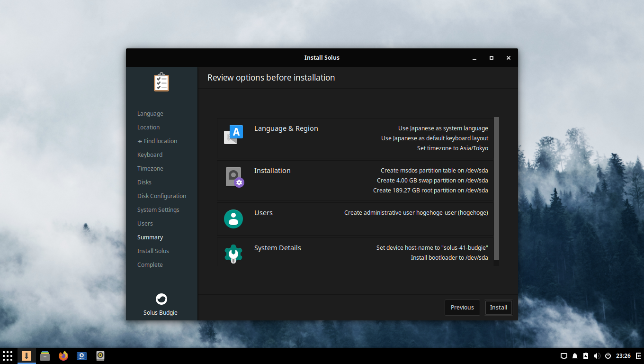Viewport: 644px width, 364px height.
Task: Click 'Create 4.00 GB swap partition' line
Action: coord(432,181)
